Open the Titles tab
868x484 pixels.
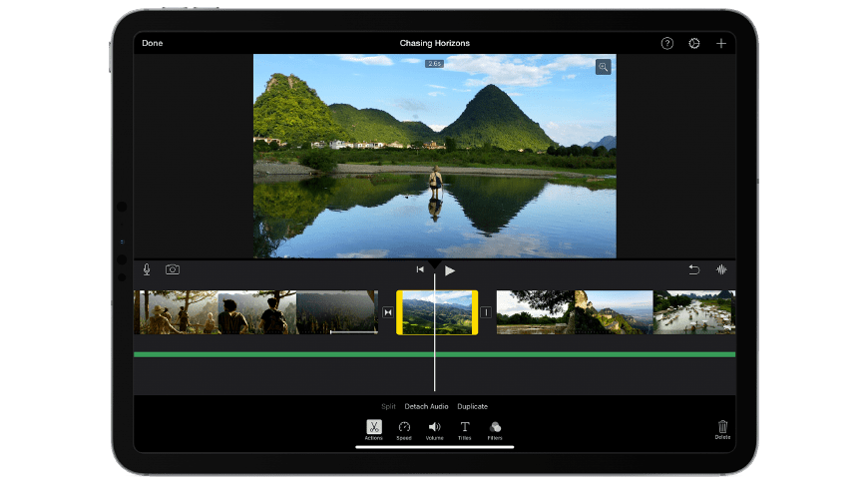[x=465, y=430]
